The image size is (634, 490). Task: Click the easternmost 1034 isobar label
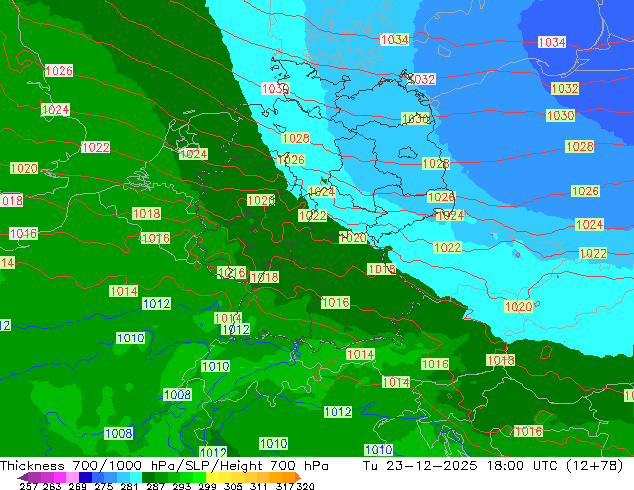point(552,42)
